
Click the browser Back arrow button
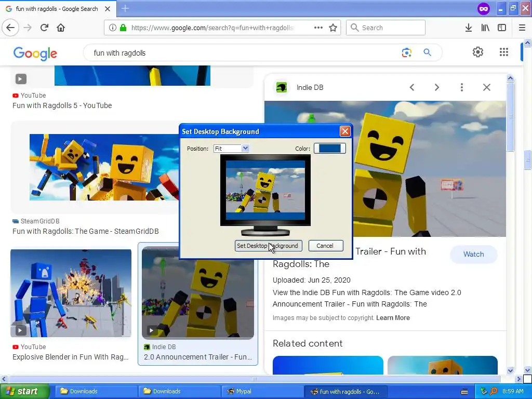[x=10, y=28]
